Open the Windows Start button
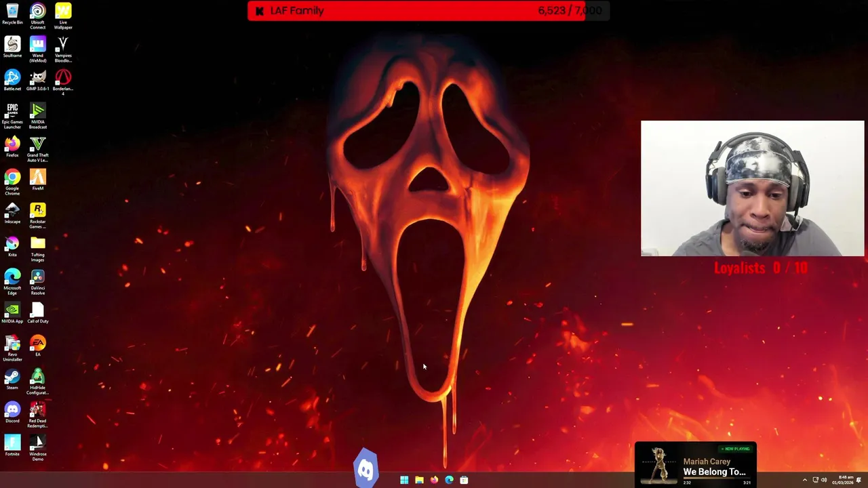 click(x=404, y=480)
